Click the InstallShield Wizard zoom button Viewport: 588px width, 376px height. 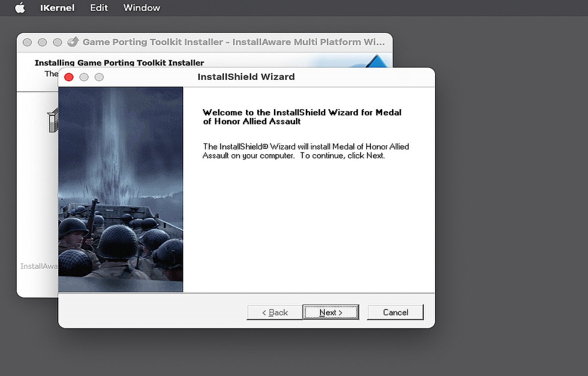pyautogui.click(x=99, y=77)
